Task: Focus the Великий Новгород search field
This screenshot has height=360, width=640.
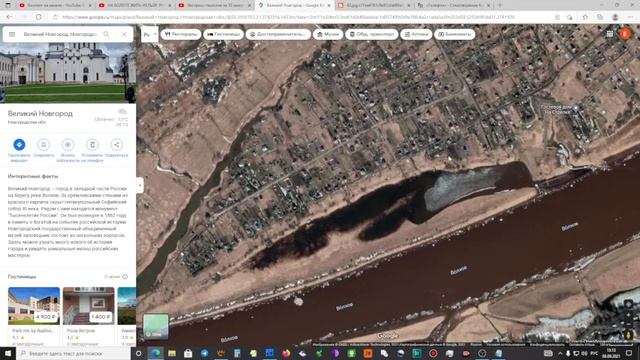Action: [x=60, y=34]
